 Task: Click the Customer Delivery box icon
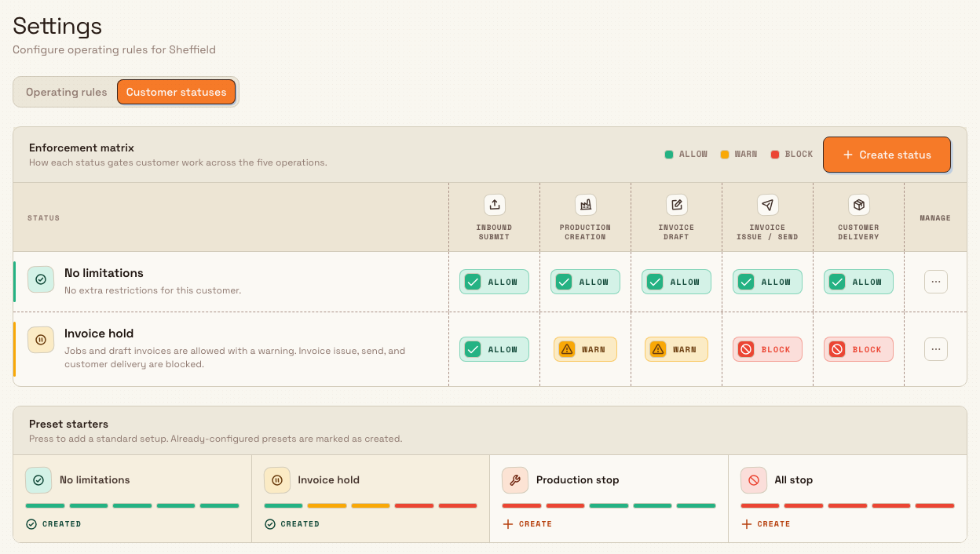pyautogui.click(x=859, y=205)
